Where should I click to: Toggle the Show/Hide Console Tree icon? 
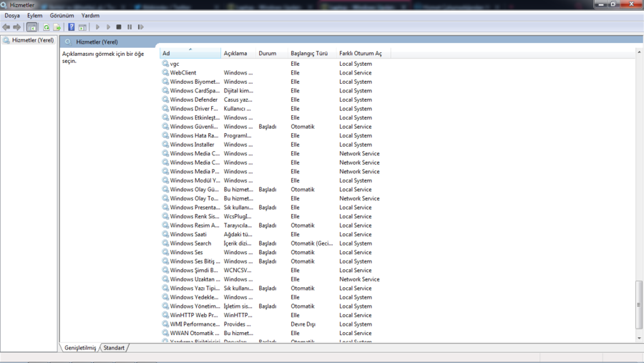click(x=31, y=27)
